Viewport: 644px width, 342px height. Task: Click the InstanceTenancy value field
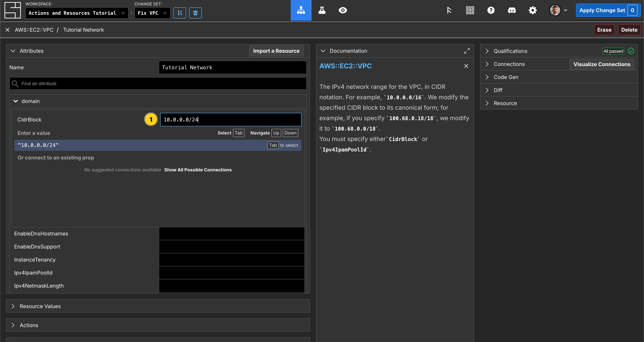(x=232, y=260)
